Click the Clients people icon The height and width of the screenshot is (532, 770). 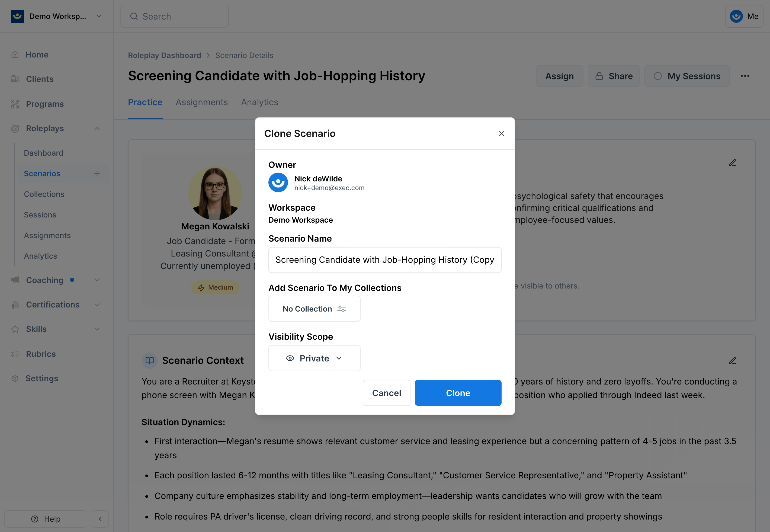tap(15, 79)
